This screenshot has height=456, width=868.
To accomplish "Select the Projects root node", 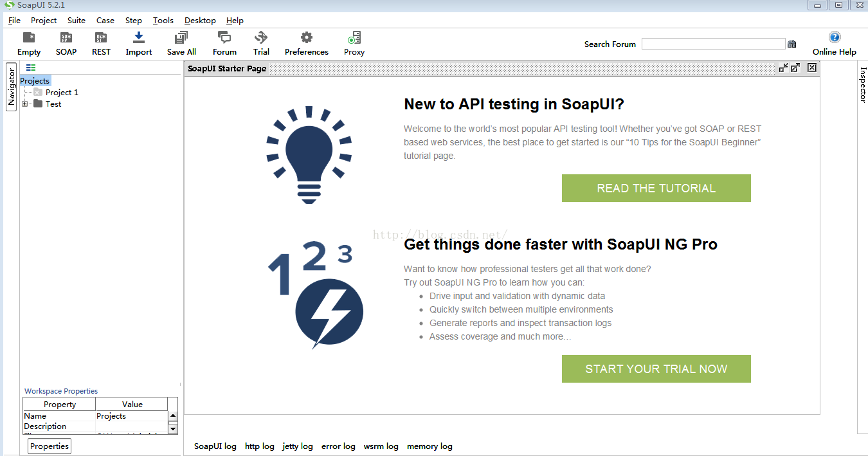I will [35, 80].
